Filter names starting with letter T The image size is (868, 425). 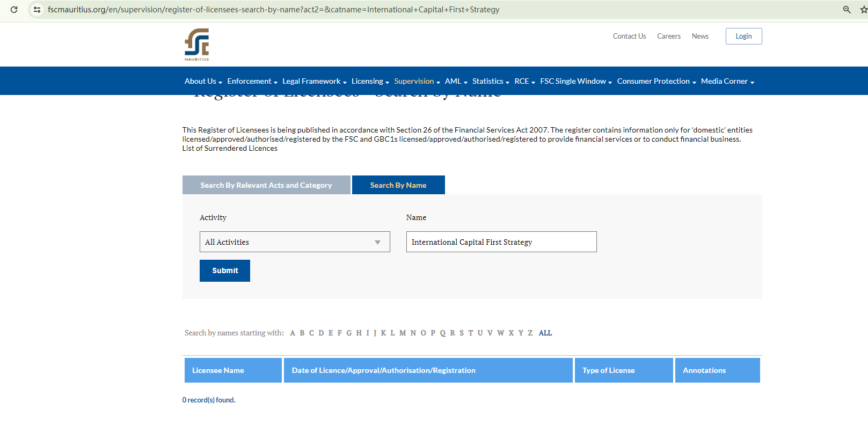point(471,333)
